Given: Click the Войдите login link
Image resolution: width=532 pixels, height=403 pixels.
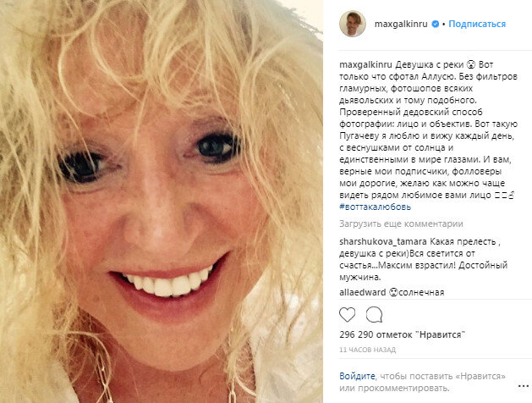Looking at the screenshot, I should [357, 376].
